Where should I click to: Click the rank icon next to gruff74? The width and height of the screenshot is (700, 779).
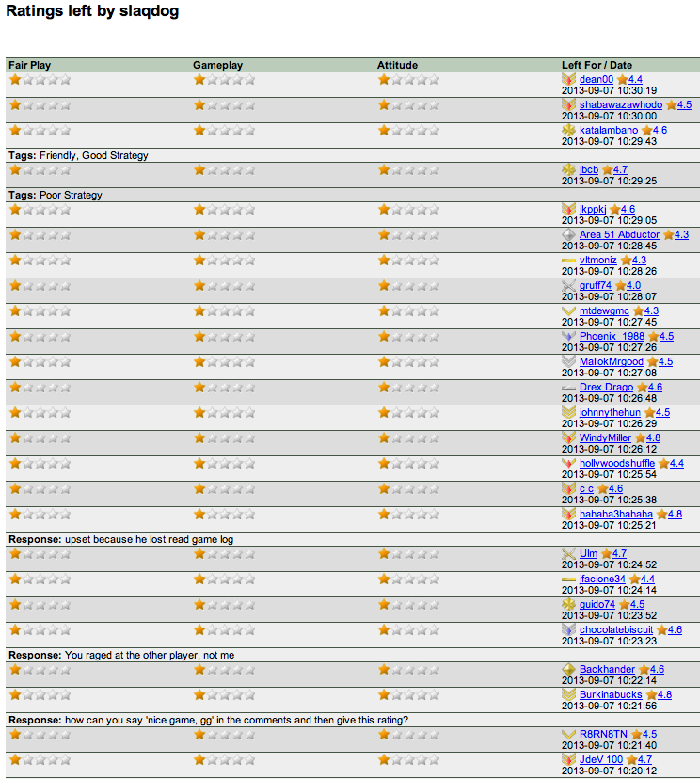(x=568, y=286)
